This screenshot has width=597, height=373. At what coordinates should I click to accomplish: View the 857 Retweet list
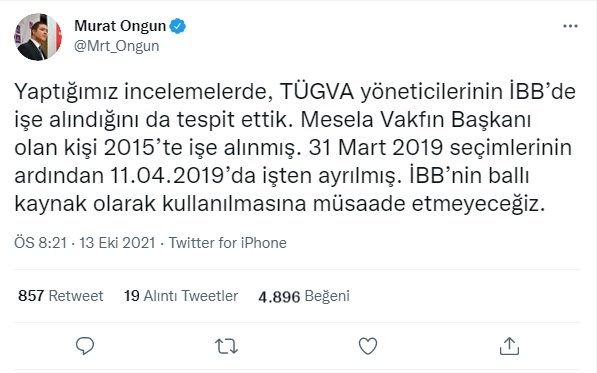(61, 296)
